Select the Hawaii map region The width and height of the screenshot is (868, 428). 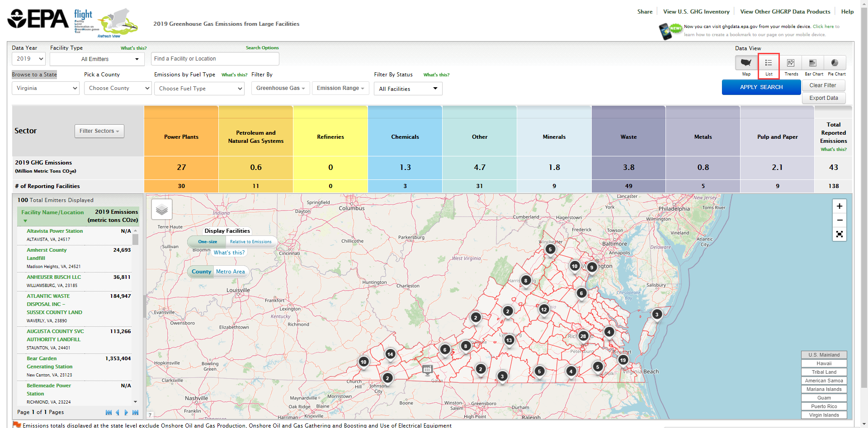coord(824,363)
